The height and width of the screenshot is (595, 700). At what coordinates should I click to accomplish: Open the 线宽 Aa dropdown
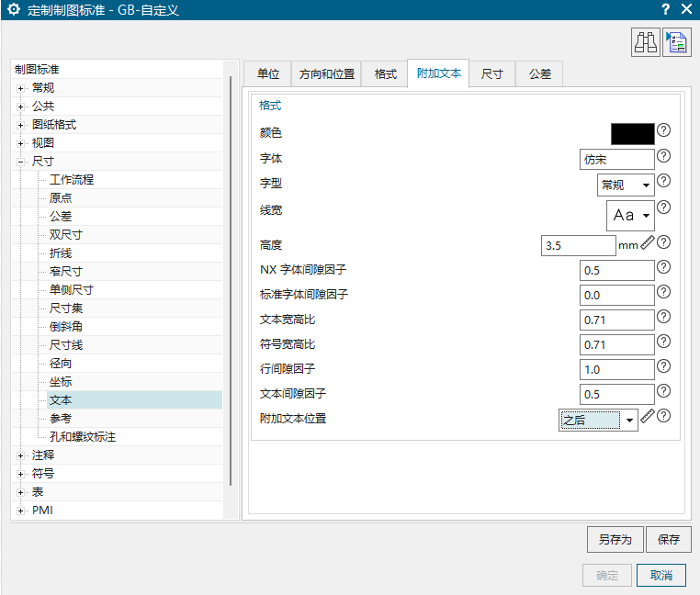630,215
